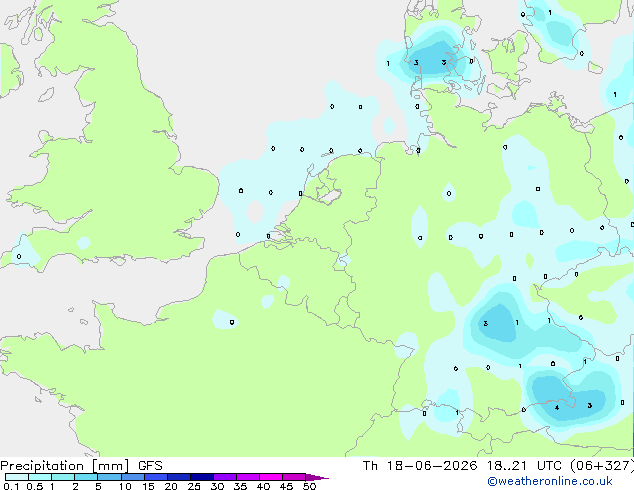Click the legend swatch between 15 and 20
The height and width of the screenshot is (490, 634).
(155, 477)
